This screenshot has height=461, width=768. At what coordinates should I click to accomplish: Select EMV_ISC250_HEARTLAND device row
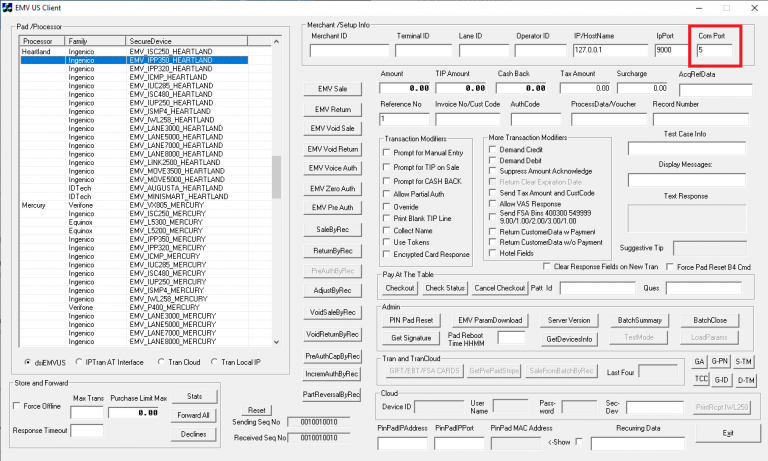(134, 51)
